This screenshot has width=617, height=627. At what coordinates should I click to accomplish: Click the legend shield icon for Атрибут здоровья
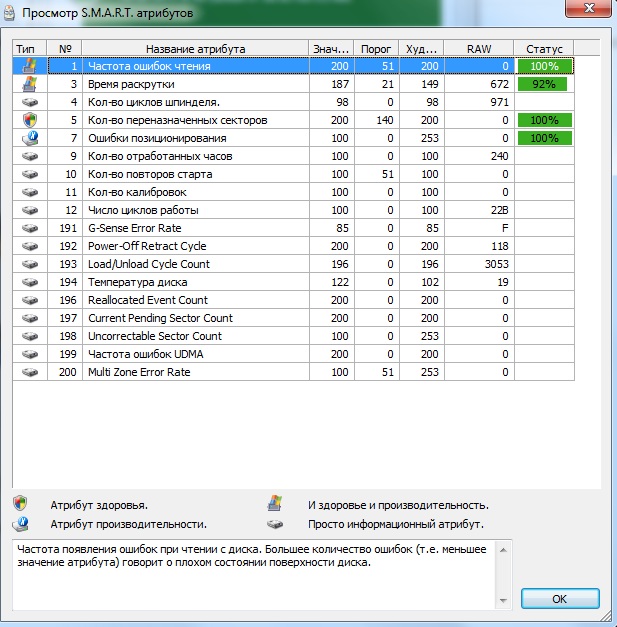click(20, 503)
